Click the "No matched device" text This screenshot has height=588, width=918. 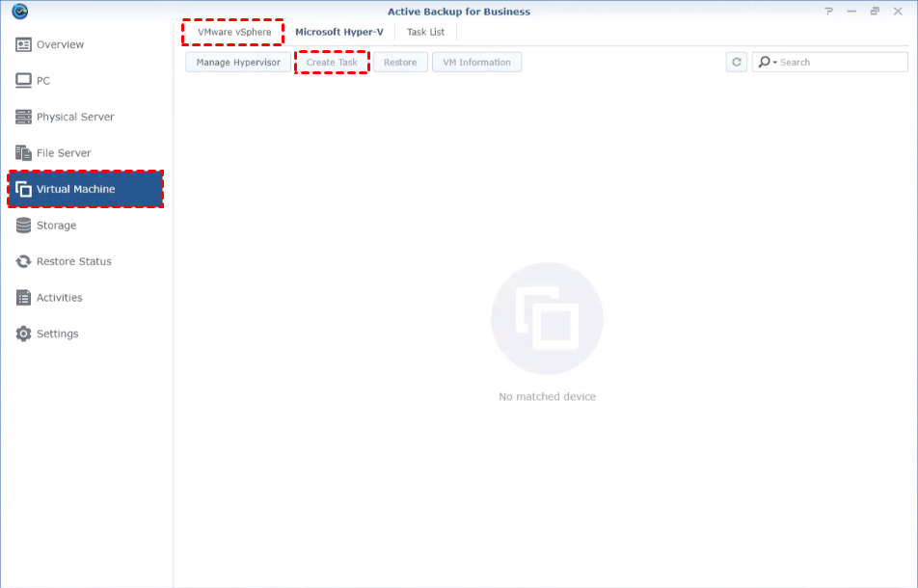pos(548,397)
